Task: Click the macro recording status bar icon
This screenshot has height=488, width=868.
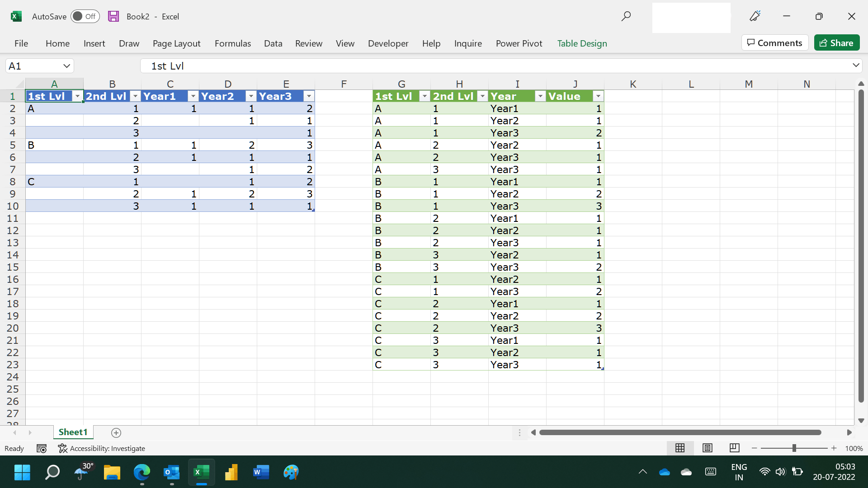Action: 42,448
